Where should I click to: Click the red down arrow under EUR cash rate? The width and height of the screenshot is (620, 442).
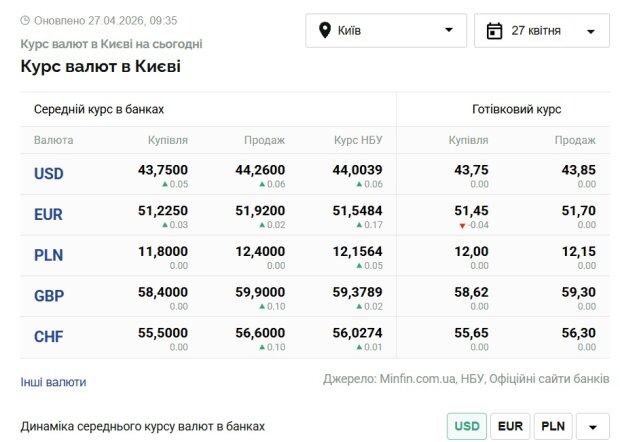(462, 226)
